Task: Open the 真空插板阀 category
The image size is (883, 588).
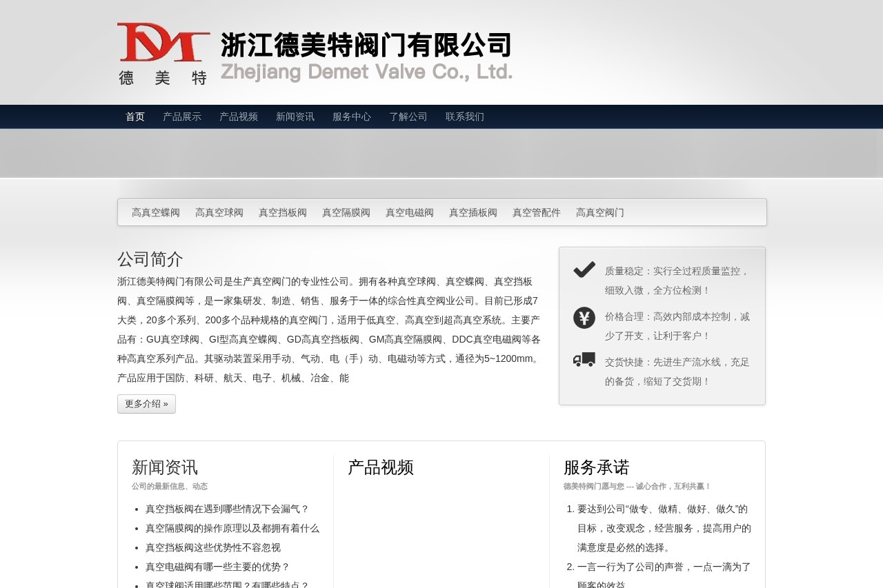Action: 473,212
